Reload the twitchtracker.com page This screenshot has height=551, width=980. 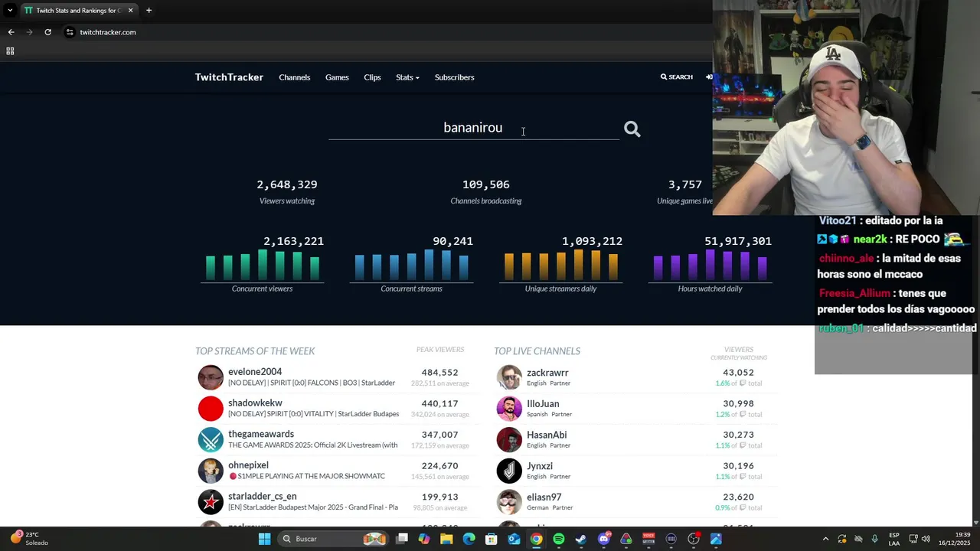(x=47, y=32)
